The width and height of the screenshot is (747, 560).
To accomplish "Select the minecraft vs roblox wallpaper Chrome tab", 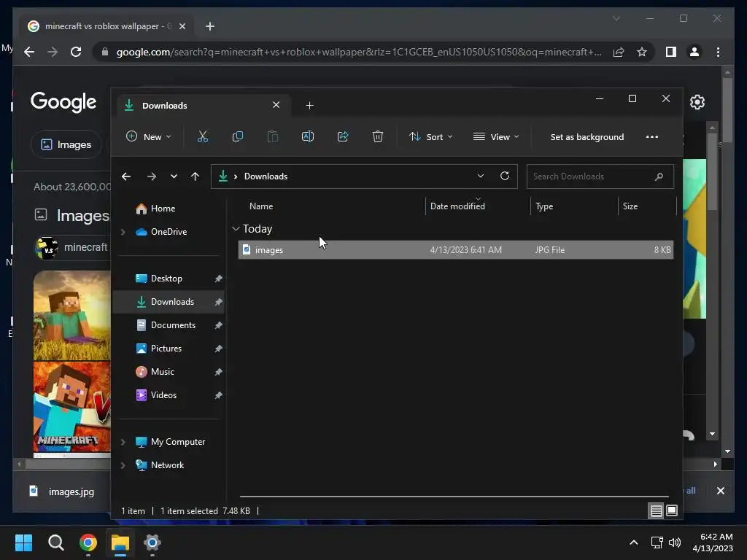I will pyautogui.click(x=107, y=26).
